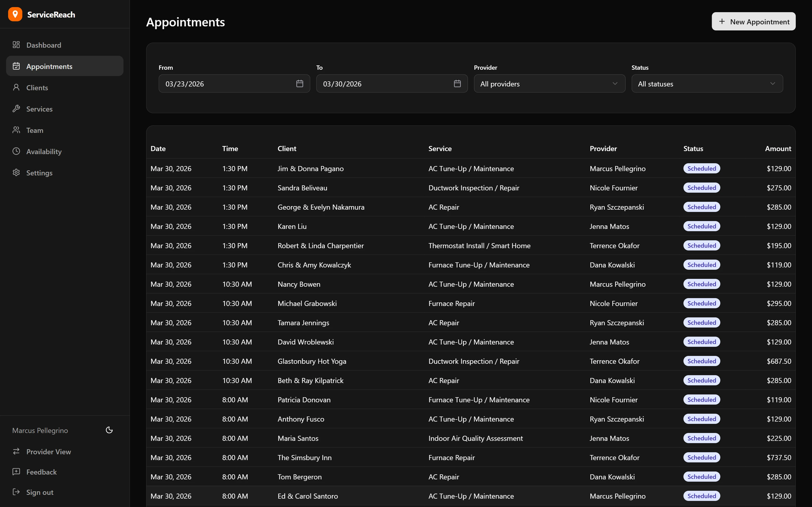Click the New Appointment button
This screenshot has width=812, height=507.
tap(753, 21)
